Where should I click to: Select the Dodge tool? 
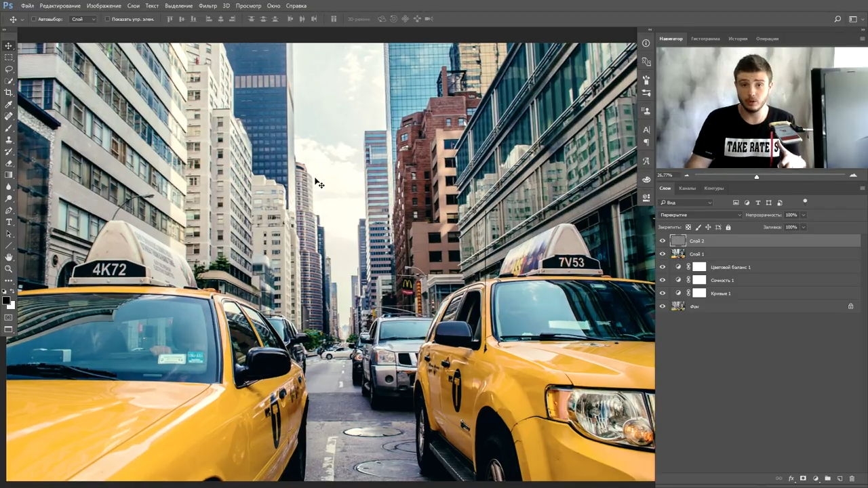pyautogui.click(x=9, y=199)
